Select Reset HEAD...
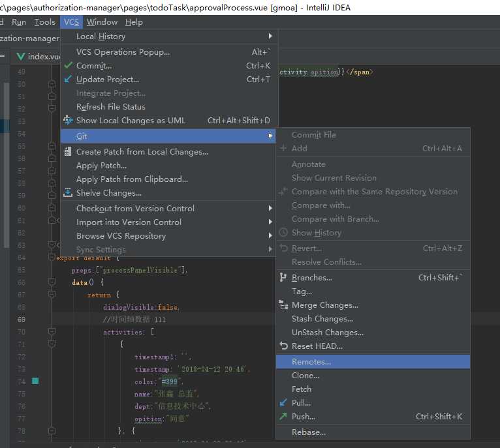The image size is (500, 448). click(x=373, y=346)
